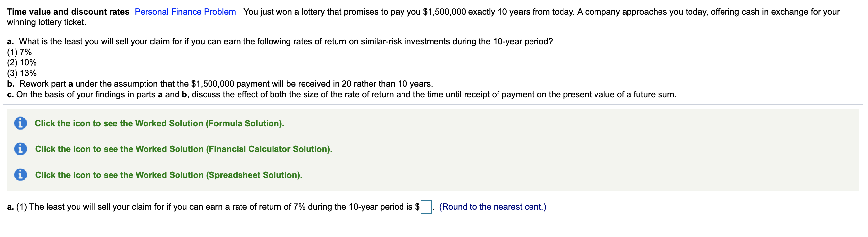
Task: Click the Round to the nearest cent note
Action: coord(493,206)
